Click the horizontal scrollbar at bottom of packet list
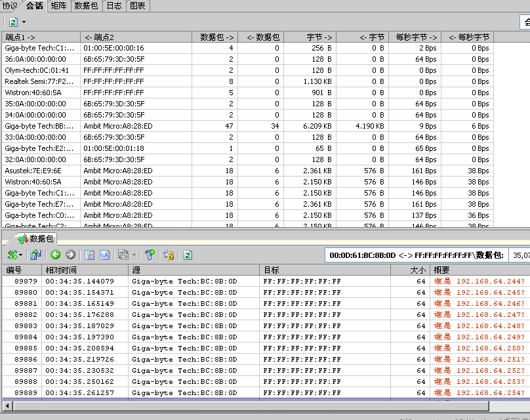The image size is (530, 420). 262,406
